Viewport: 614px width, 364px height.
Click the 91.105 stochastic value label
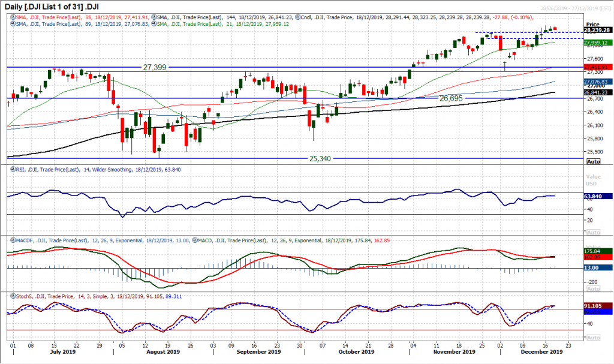point(592,306)
